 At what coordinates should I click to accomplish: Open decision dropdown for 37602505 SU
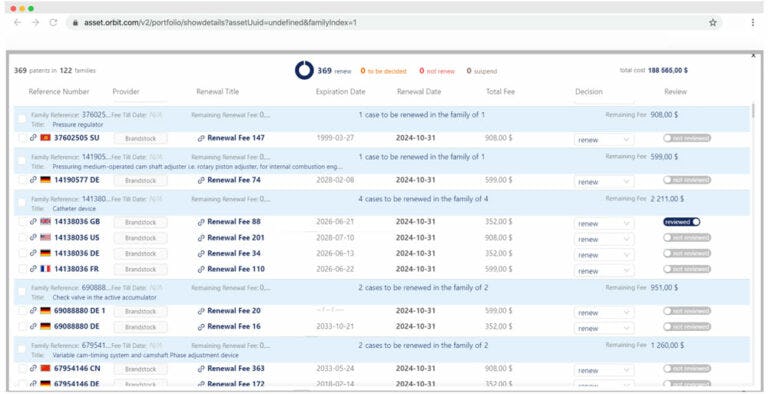[603, 140]
